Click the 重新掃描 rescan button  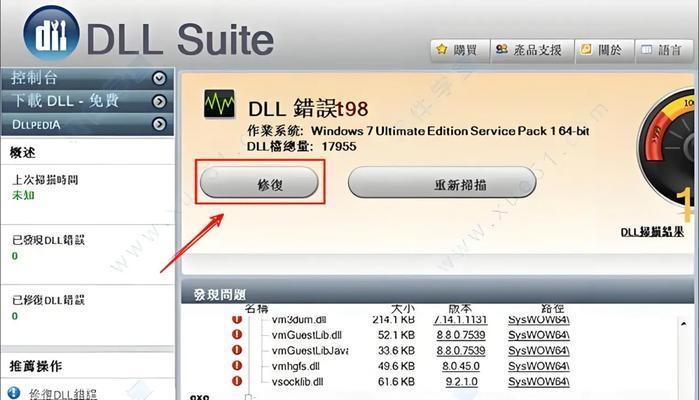coord(442,182)
